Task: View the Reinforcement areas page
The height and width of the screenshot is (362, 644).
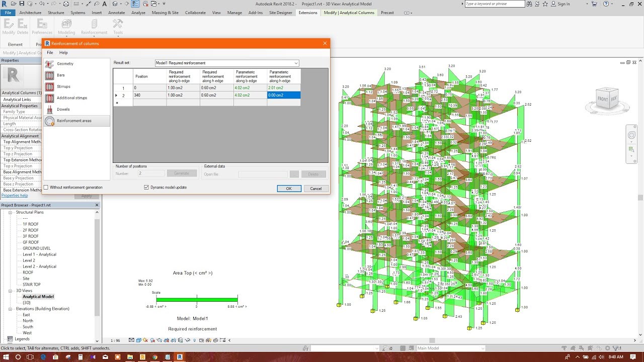Action: pyautogui.click(x=74, y=121)
